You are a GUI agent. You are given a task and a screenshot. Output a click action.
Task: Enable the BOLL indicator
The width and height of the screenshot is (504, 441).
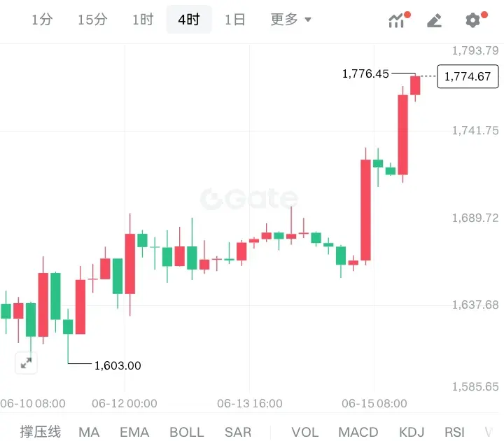point(187,432)
